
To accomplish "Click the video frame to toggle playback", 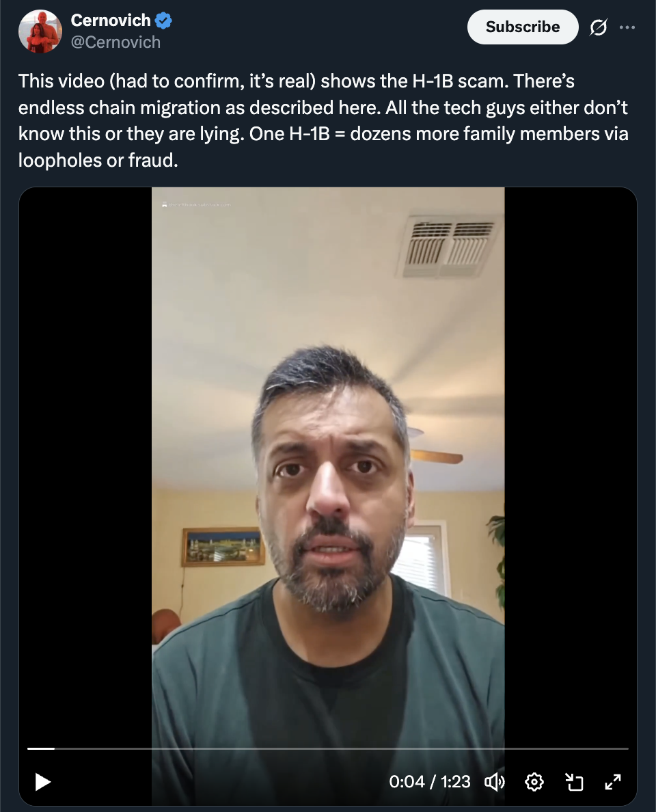I will pyautogui.click(x=328, y=466).
